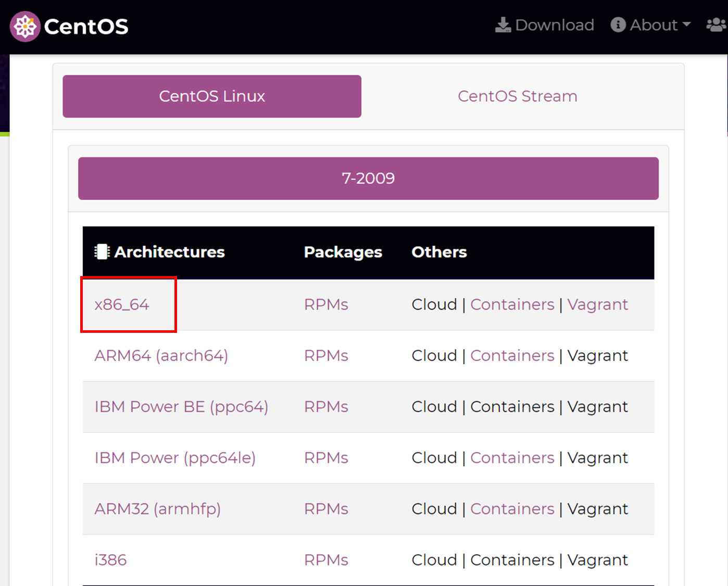Open Containers link in x86_64 row
The width and height of the screenshot is (728, 586).
pyautogui.click(x=512, y=305)
